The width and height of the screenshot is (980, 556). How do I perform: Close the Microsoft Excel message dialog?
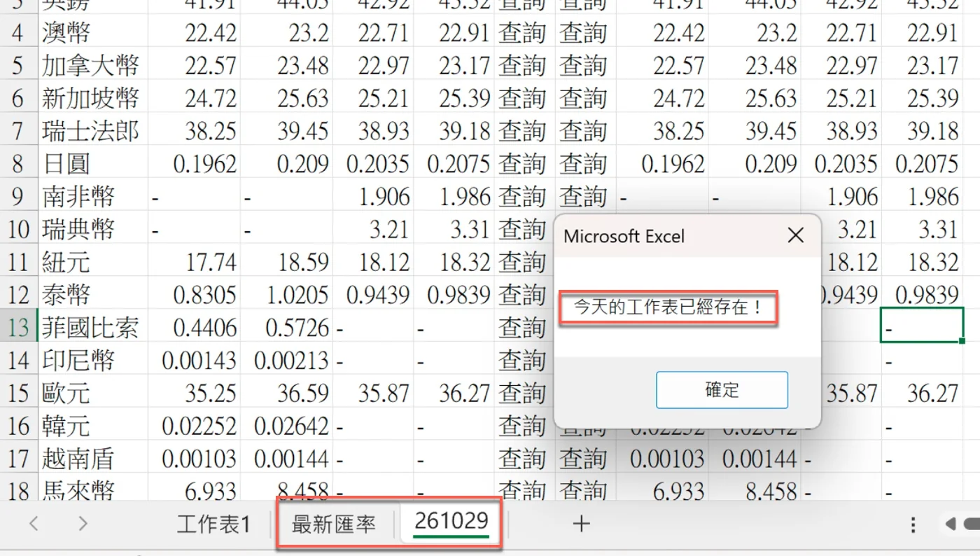(x=796, y=236)
